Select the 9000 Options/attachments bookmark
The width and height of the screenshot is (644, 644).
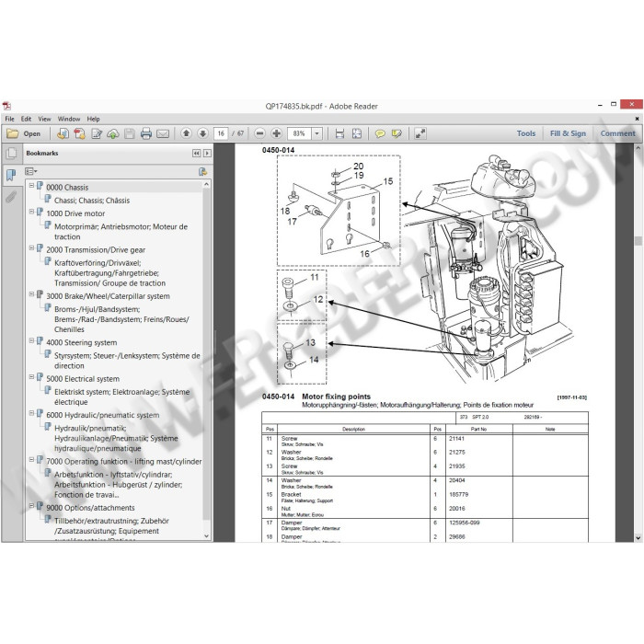click(90, 508)
